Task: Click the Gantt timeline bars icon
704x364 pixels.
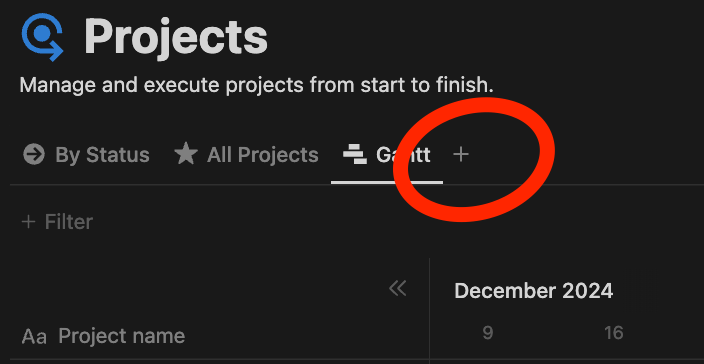Action: [355, 155]
